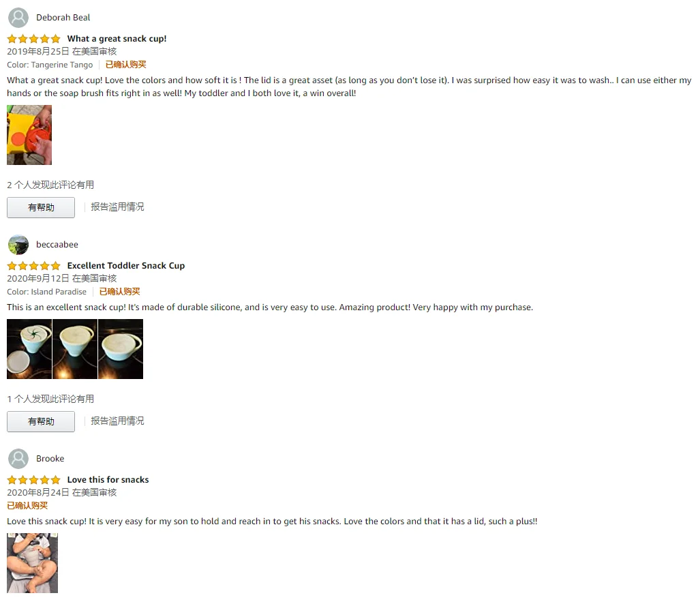Click the star rating on Brooke's review
This screenshot has height=604, width=700.
click(33, 480)
